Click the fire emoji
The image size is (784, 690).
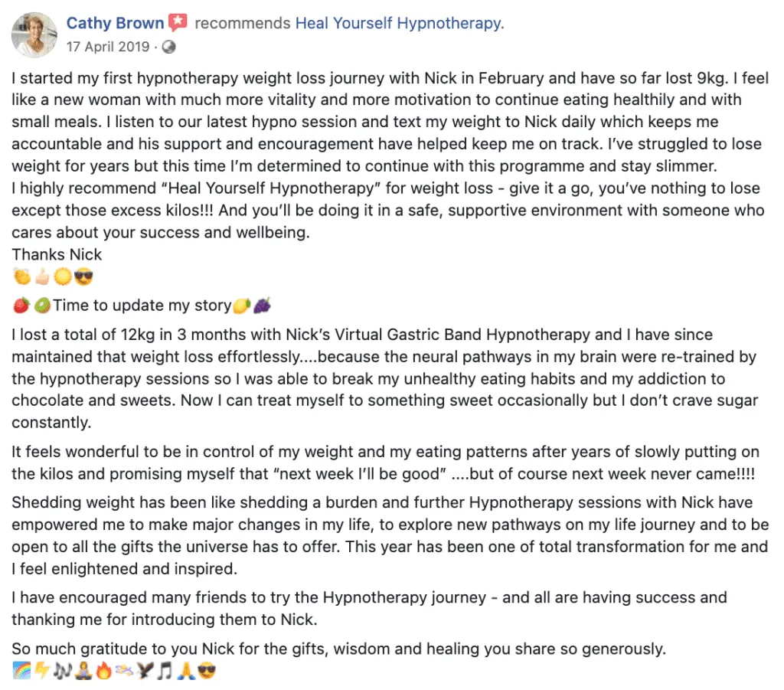(103, 671)
